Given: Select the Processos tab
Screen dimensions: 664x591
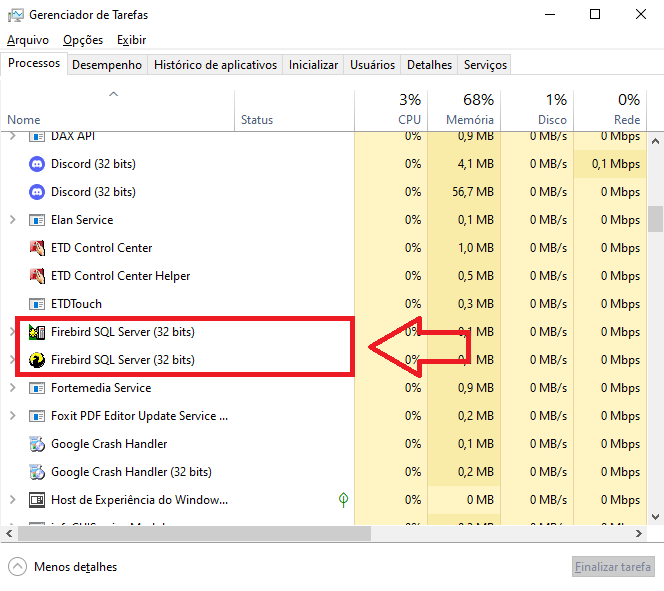Looking at the screenshot, I should (x=34, y=64).
